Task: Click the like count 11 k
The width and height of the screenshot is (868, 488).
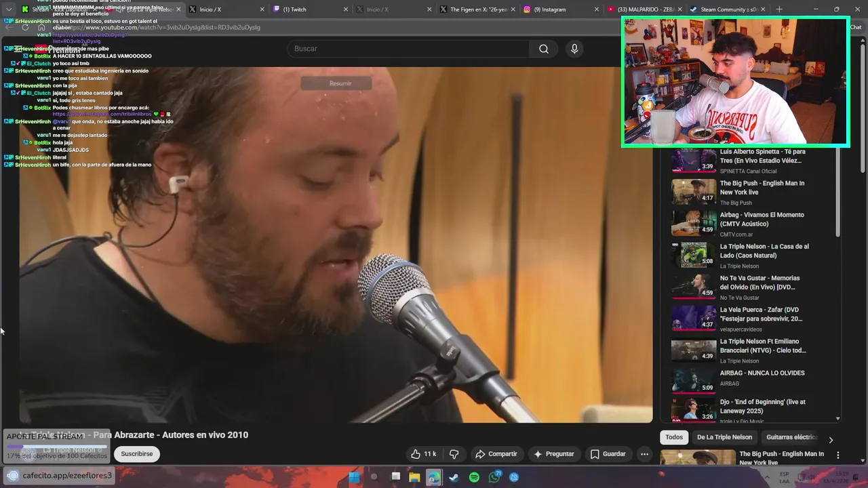Action: pyautogui.click(x=430, y=454)
